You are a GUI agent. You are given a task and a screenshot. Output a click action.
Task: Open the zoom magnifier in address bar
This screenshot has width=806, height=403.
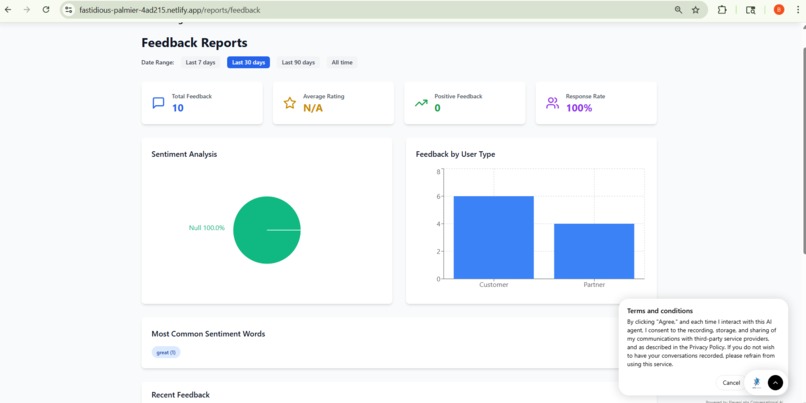(679, 10)
